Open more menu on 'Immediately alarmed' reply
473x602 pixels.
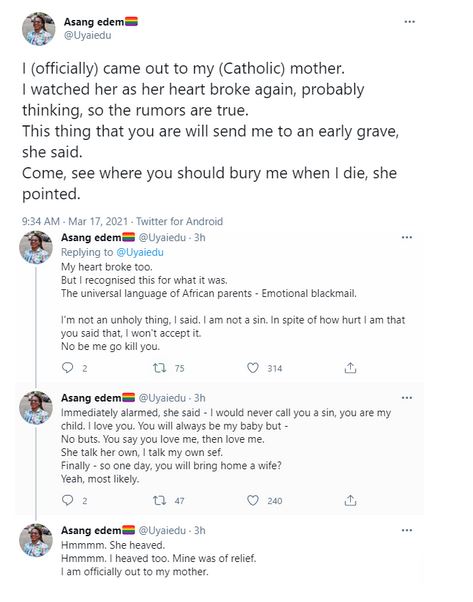407,398
